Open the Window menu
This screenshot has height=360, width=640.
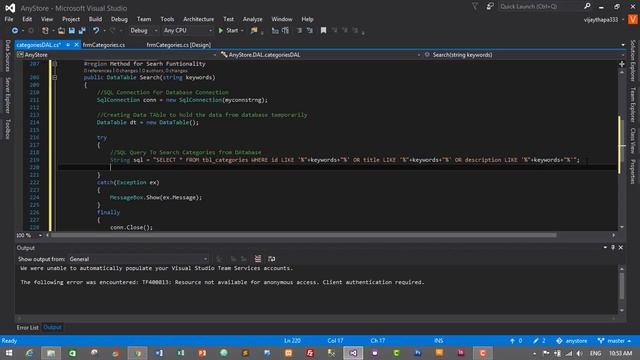282,19
